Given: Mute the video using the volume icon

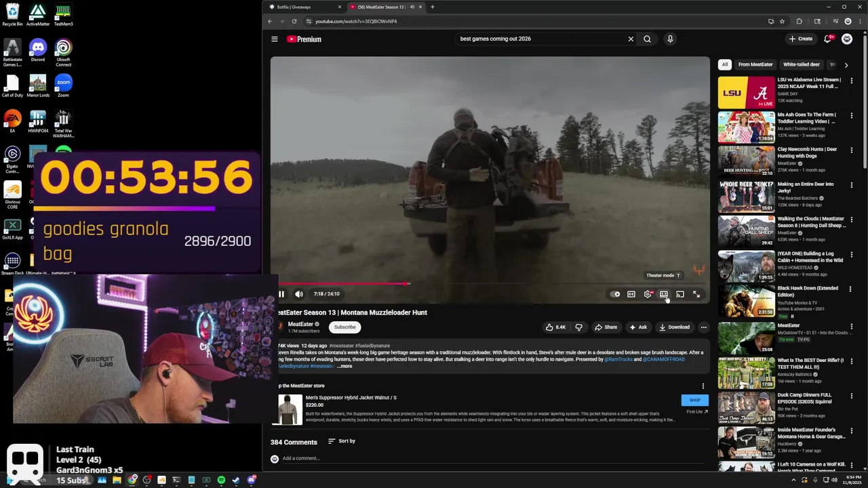Looking at the screenshot, I should point(299,294).
